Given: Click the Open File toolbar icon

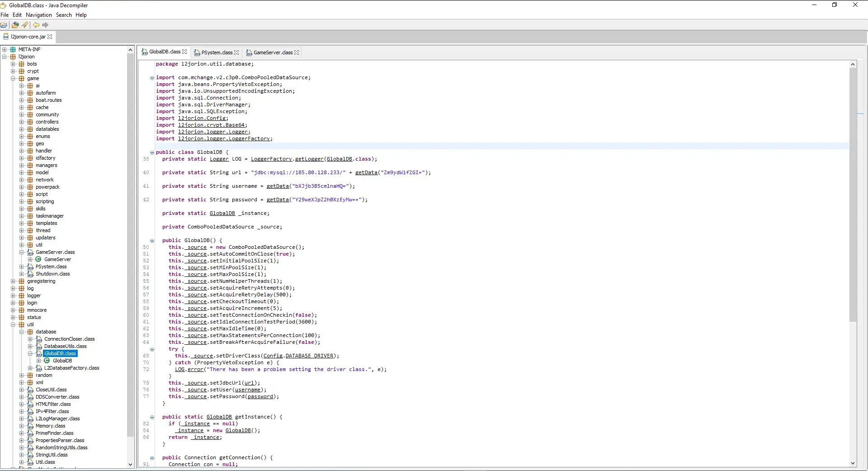Looking at the screenshot, I should click(x=4, y=25).
